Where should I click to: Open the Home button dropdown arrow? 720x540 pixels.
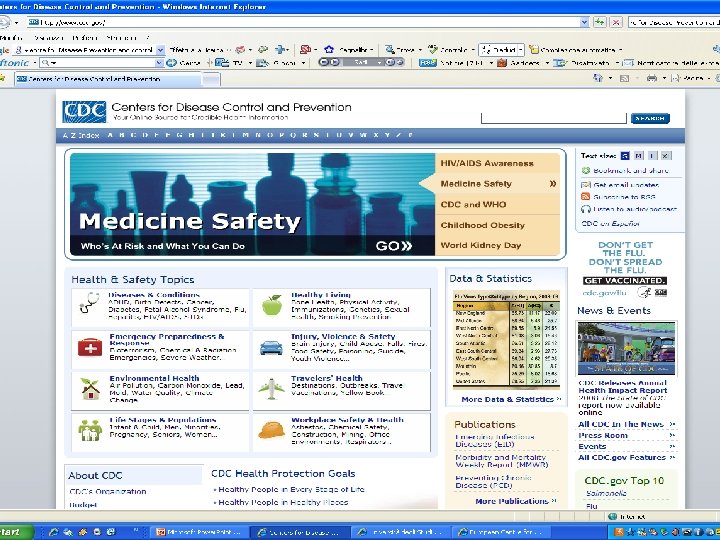(x=610, y=79)
